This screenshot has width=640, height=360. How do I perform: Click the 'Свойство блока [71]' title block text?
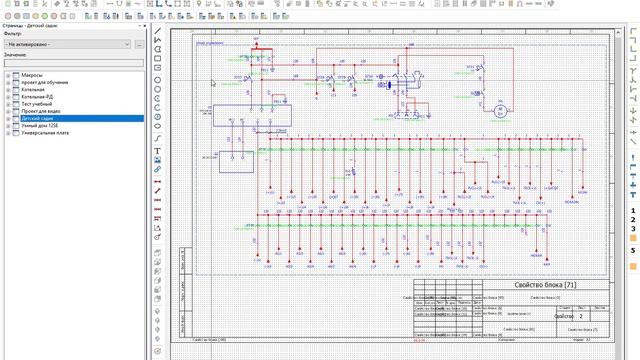pyautogui.click(x=545, y=285)
